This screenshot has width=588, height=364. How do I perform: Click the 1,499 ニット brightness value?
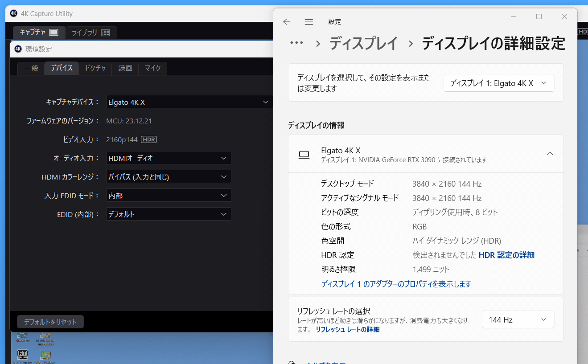431,269
